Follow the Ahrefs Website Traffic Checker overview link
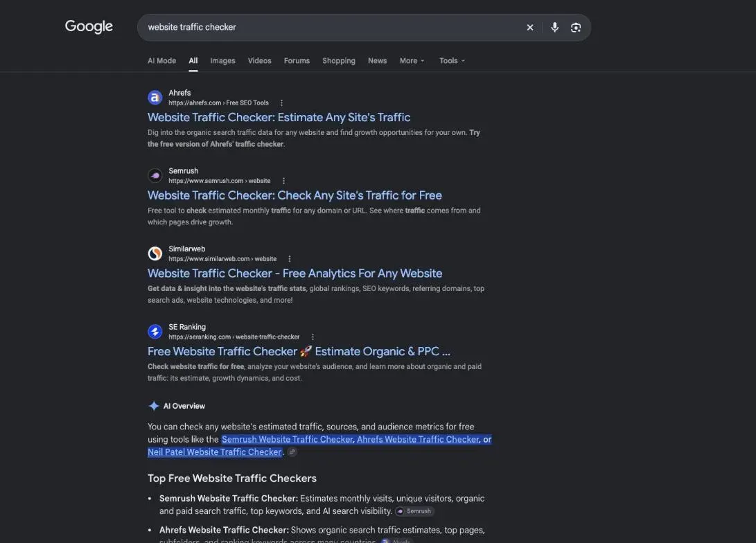This screenshot has width=756, height=543. click(x=418, y=439)
